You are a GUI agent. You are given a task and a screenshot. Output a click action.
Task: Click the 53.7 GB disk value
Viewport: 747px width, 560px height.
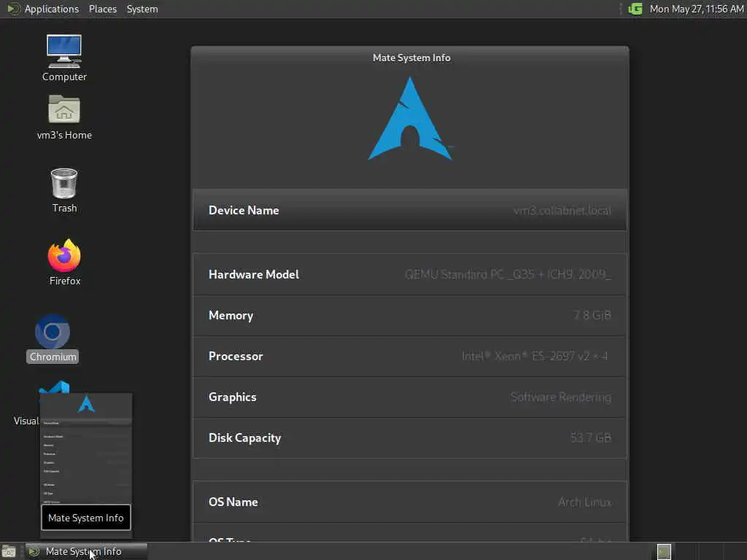coord(591,437)
